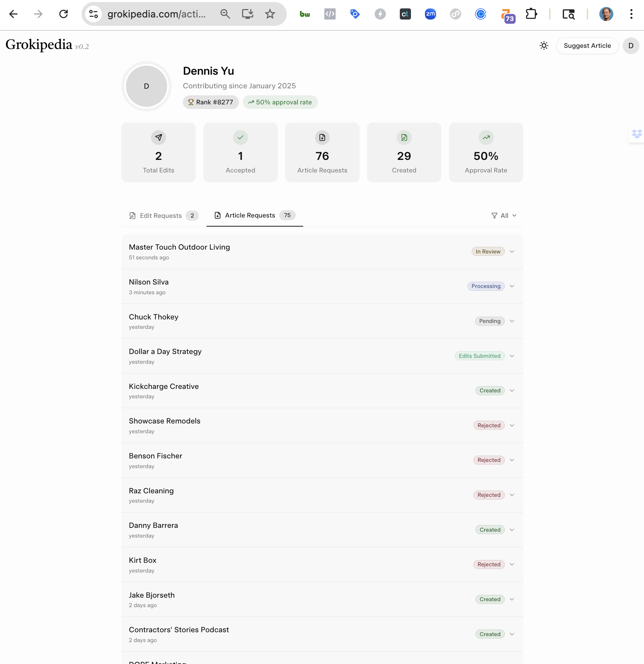Open the gray lightning bolt extension

point(380,14)
